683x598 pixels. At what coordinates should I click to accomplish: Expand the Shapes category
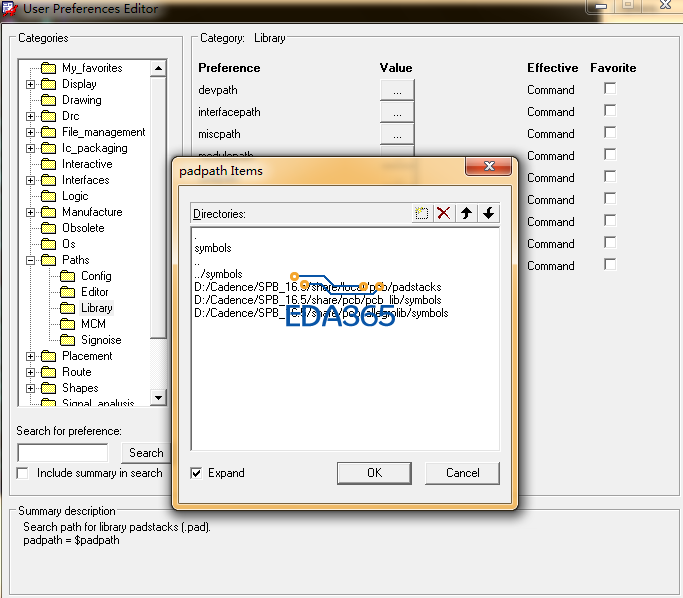click(x=30, y=388)
